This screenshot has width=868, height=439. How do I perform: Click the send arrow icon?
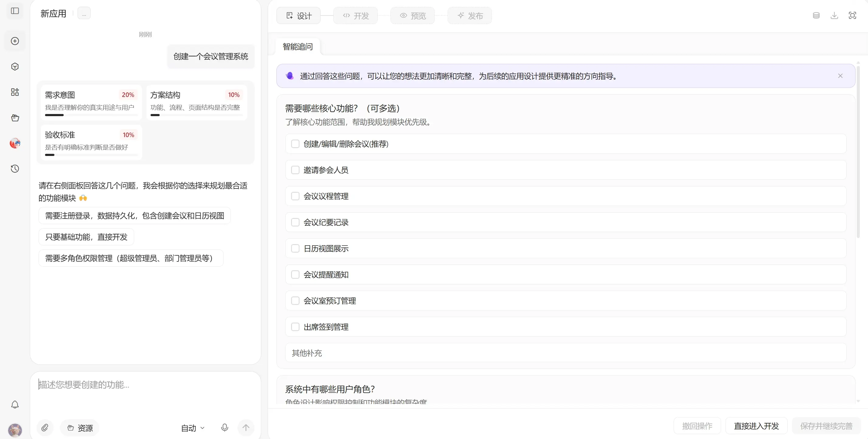click(246, 428)
